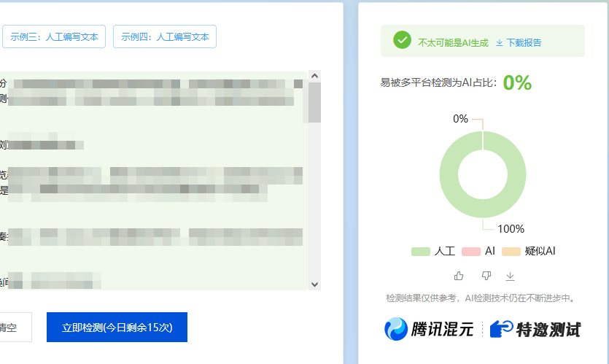This screenshot has height=364, width=609.
Task: Click the text box scrollbar down arrow
Action: [314, 284]
